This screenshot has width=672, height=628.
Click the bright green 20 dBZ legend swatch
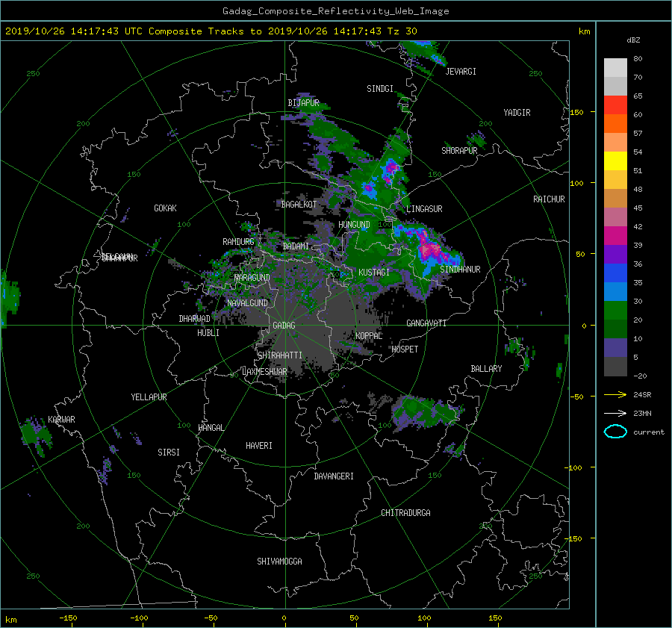[x=615, y=311]
